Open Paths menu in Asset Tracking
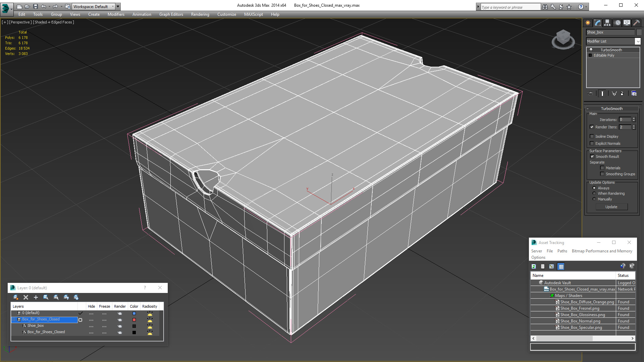644x362 pixels. point(562,251)
